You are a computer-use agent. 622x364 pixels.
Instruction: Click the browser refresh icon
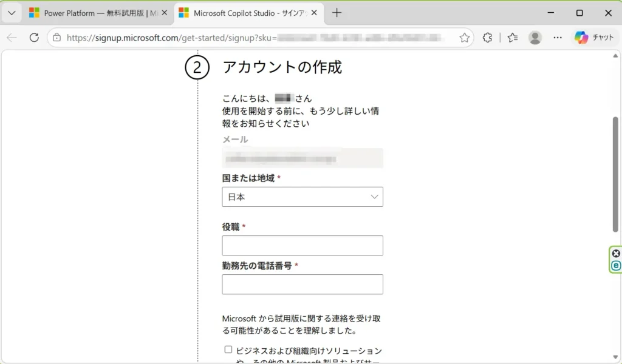pyautogui.click(x=34, y=38)
